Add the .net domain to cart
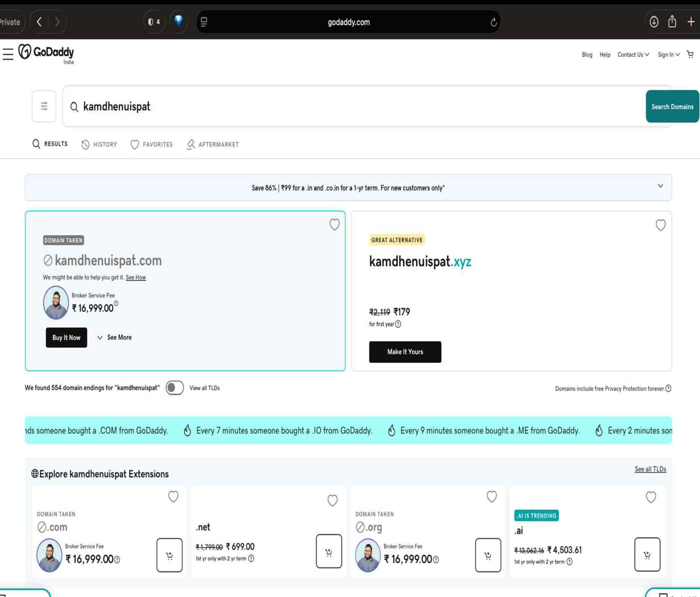700x597 pixels. click(329, 551)
